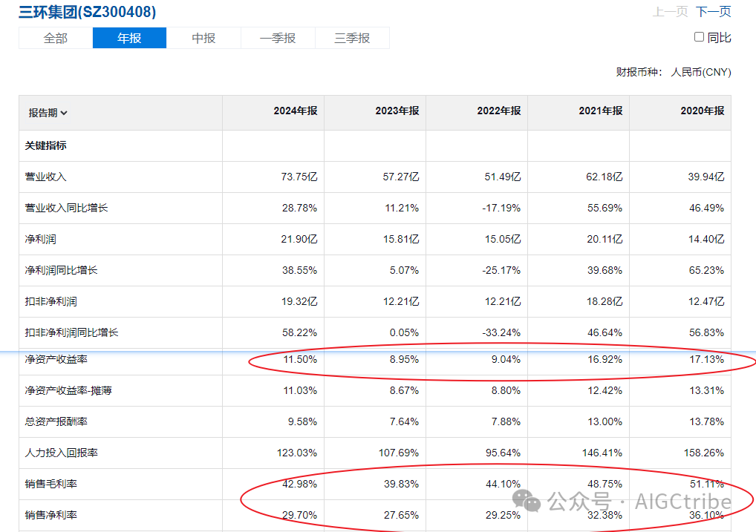Click the 62.18亿 revenue value

[604, 177]
